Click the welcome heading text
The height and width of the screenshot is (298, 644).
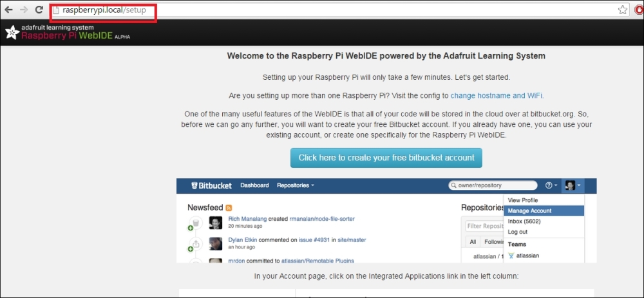pyautogui.click(x=386, y=56)
